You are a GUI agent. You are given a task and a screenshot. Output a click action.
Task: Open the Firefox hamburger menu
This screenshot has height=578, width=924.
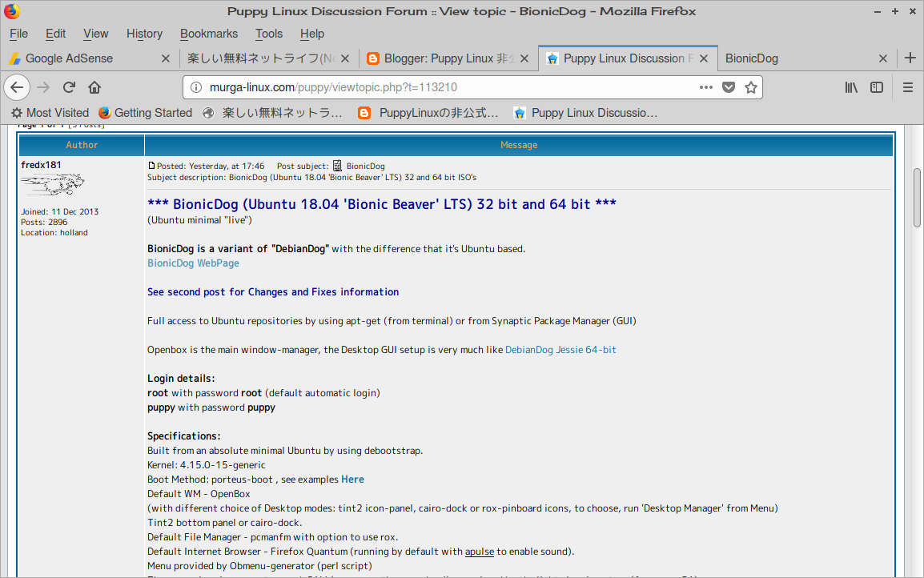(x=908, y=87)
